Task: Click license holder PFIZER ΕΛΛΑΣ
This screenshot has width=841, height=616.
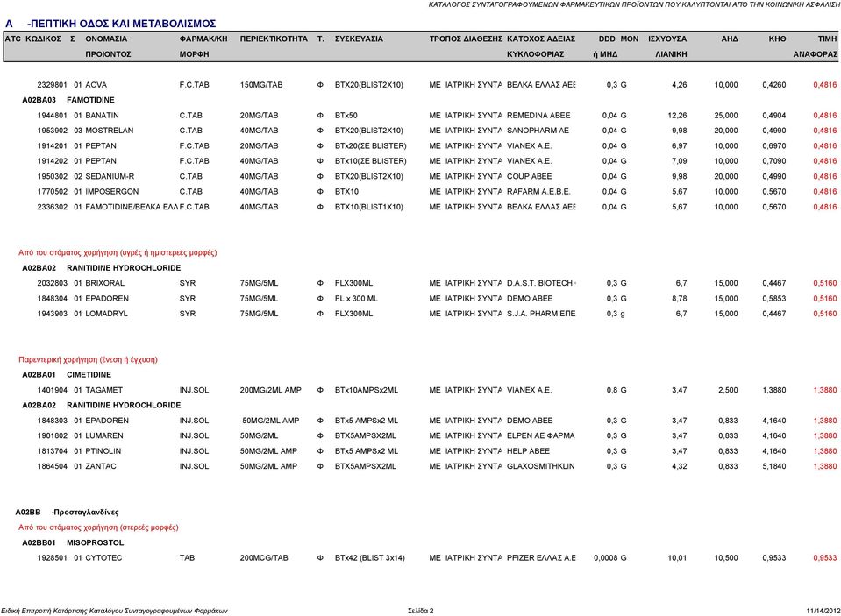Action: click(x=541, y=558)
